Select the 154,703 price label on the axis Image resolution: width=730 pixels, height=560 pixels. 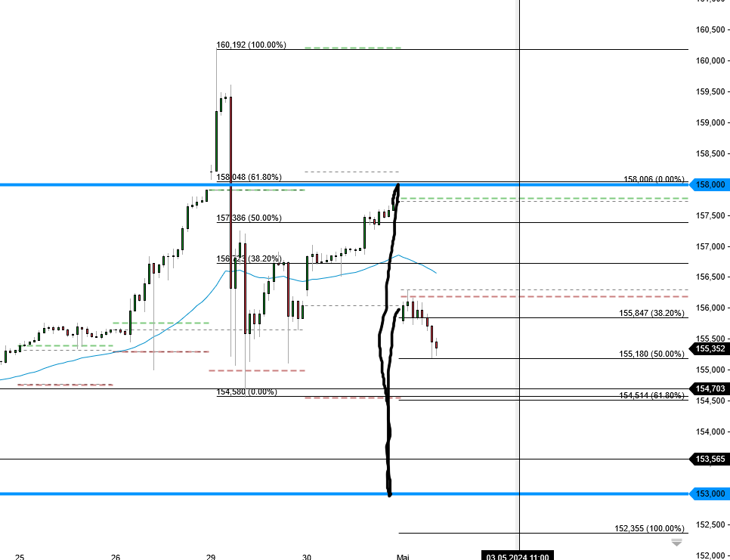709,389
